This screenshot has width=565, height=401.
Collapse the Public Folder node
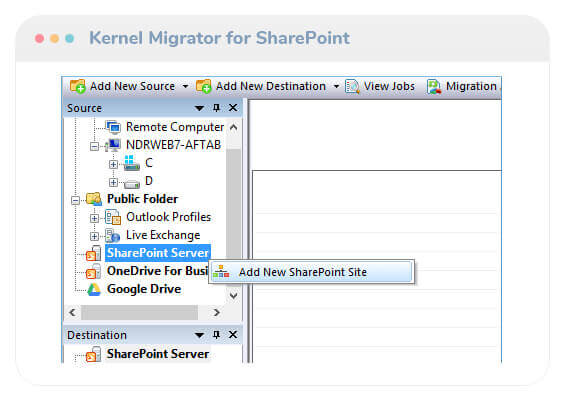(75, 200)
